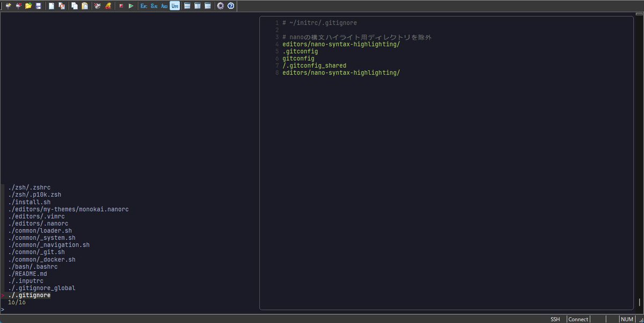Click the Disconnect plug icon with red mark

(19, 6)
